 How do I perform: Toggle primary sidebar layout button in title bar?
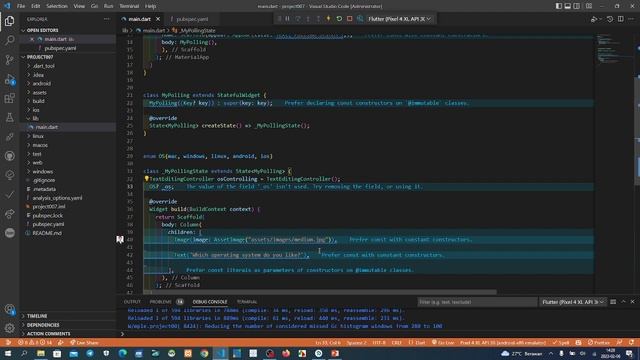(558, 6)
